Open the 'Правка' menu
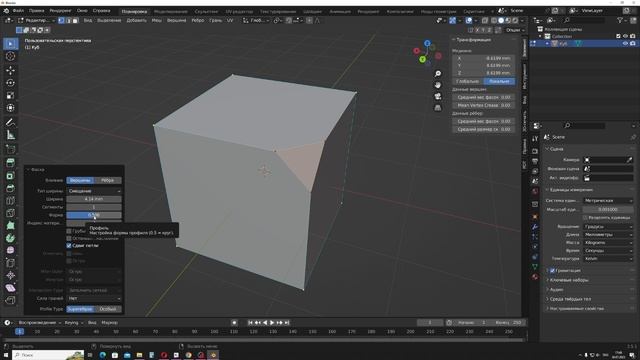 [36, 11]
